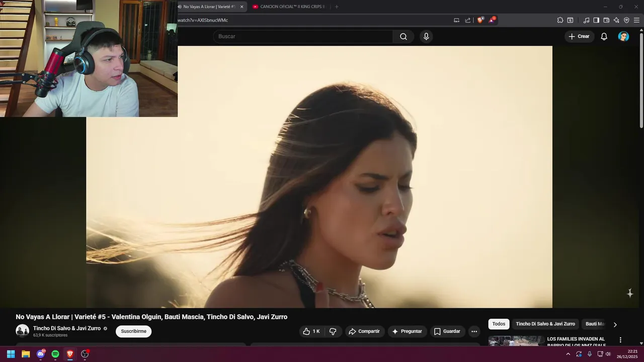The width and height of the screenshot is (644, 362).
Task: Open a new browser tab
Action: 337,7
